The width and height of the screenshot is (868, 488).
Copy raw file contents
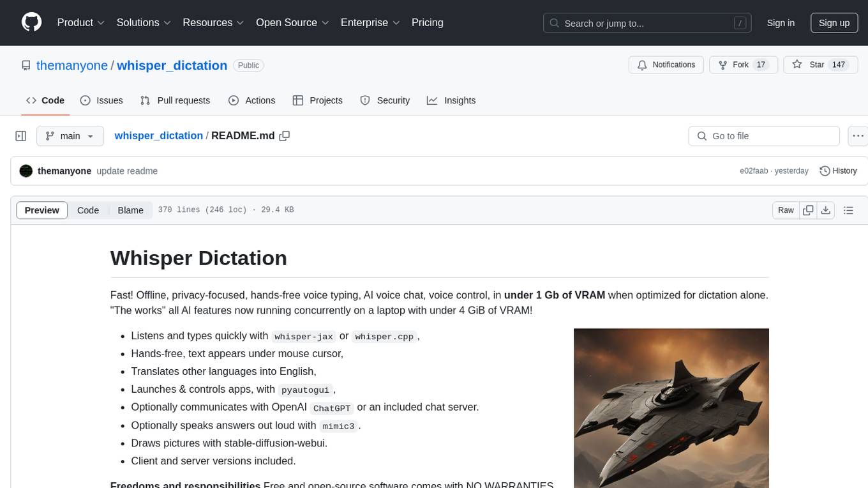(808, 210)
